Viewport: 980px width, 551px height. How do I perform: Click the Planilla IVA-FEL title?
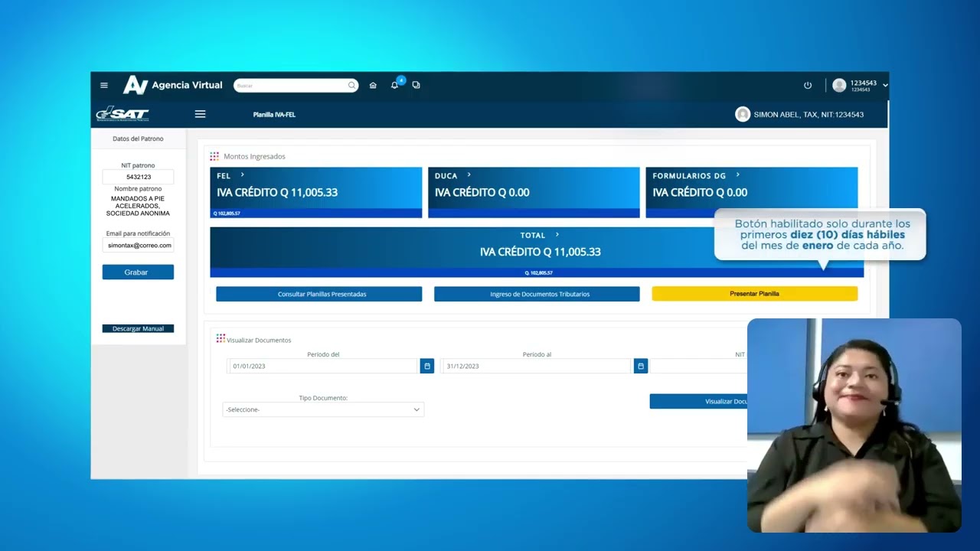(x=274, y=115)
